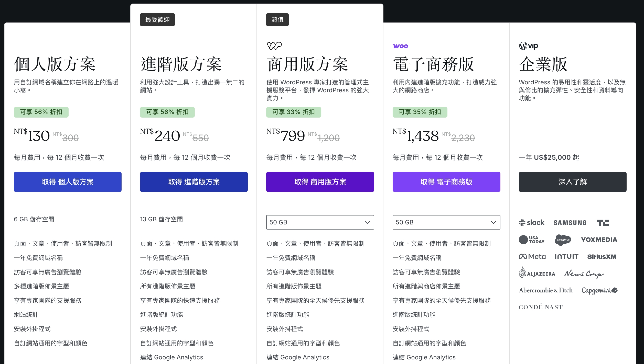Click the SiriusXM logo
Viewport: 644px width, 364px height.
602,257
